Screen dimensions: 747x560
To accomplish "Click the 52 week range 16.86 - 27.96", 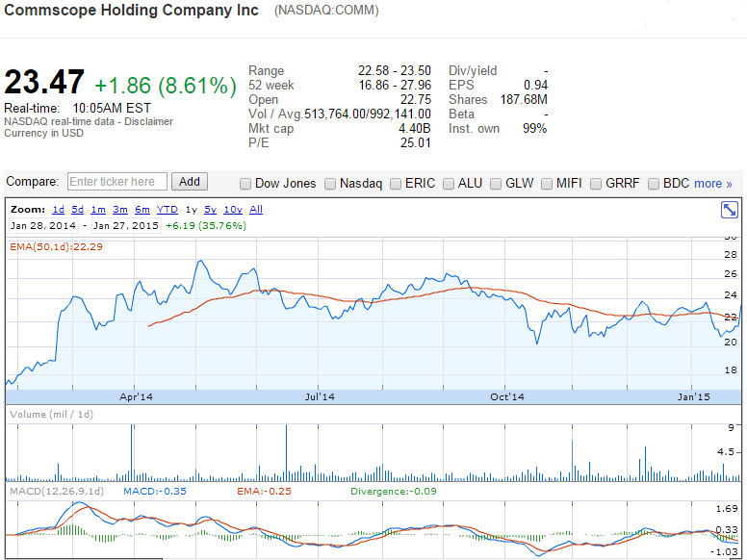I will pos(395,86).
